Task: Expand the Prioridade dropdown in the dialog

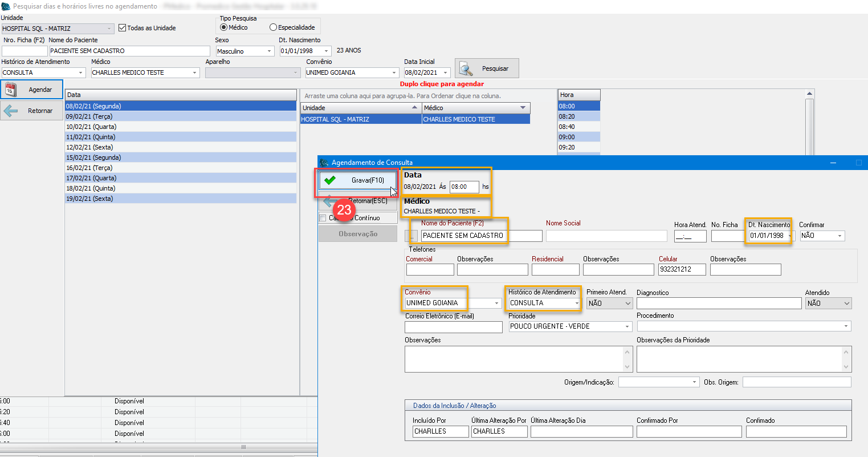Action: click(x=627, y=327)
